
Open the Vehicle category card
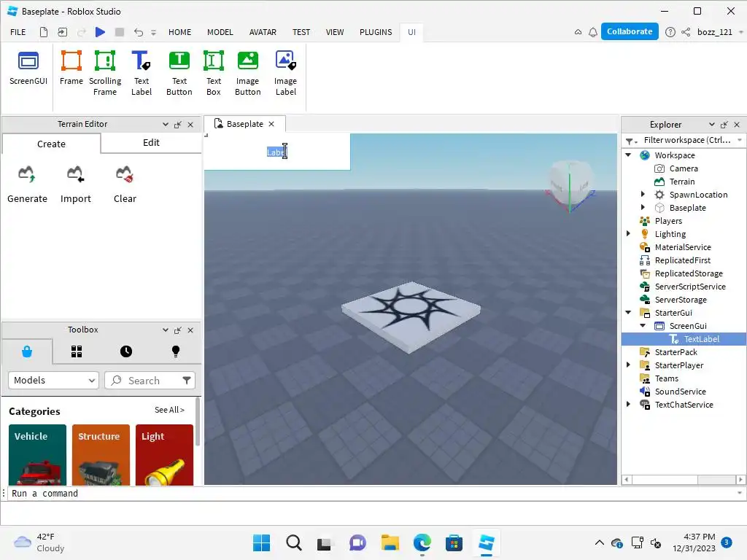click(x=38, y=455)
